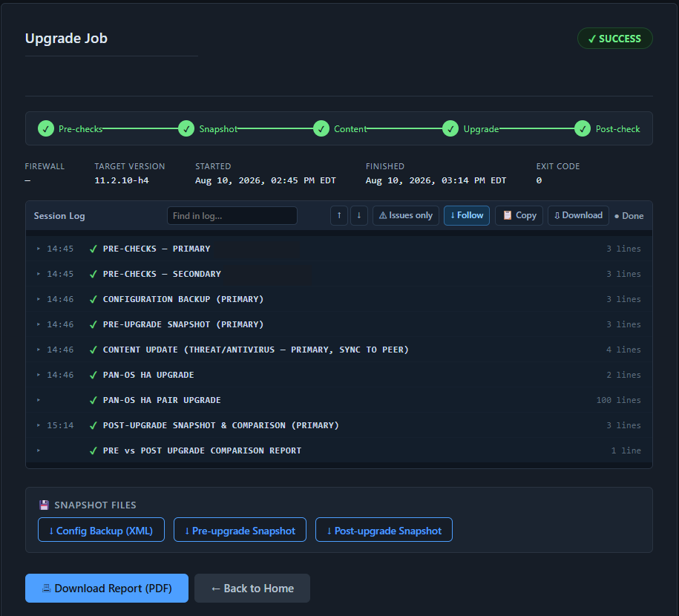Click the Content step checkmark circle
Viewport: 679px width, 616px height.
(x=321, y=128)
